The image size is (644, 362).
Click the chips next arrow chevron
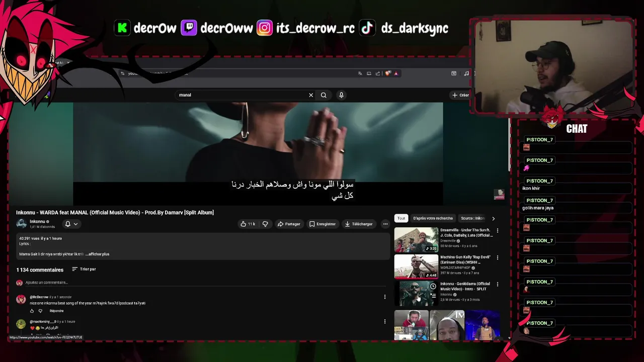pos(493,218)
